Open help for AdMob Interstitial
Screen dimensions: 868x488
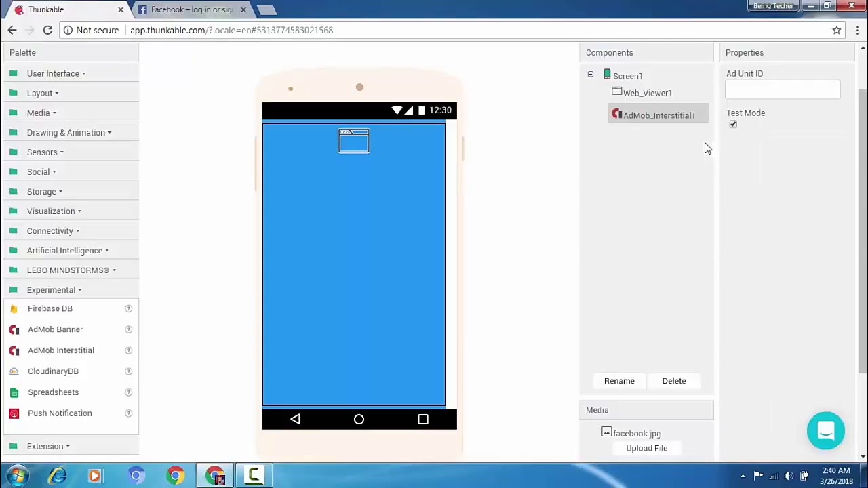pyautogui.click(x=128, y=350)
